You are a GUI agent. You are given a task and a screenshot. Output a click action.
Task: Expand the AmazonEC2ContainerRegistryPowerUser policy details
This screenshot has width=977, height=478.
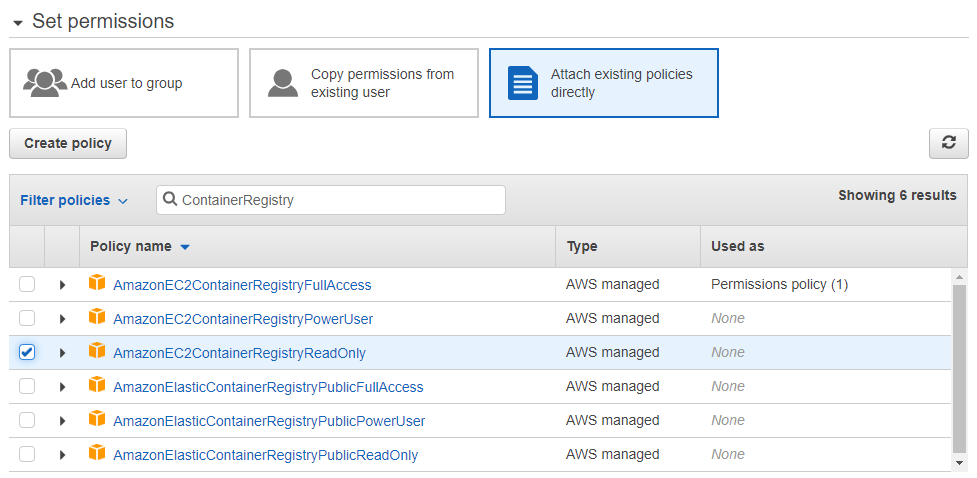tap(62, 319)
